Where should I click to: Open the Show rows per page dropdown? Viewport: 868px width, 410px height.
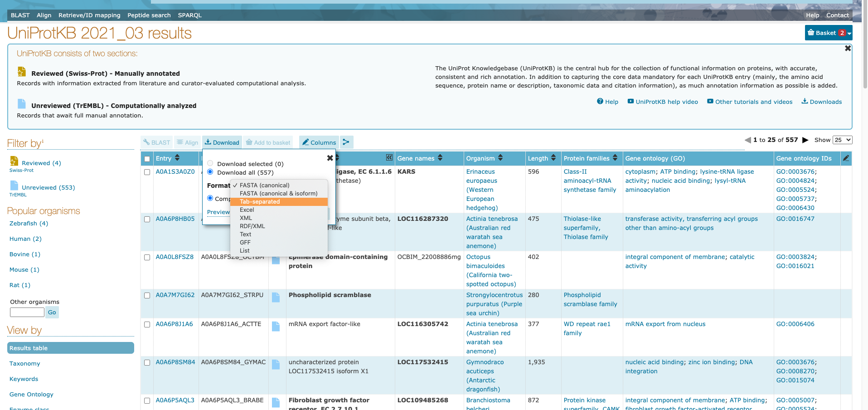[x=843, y=140]
